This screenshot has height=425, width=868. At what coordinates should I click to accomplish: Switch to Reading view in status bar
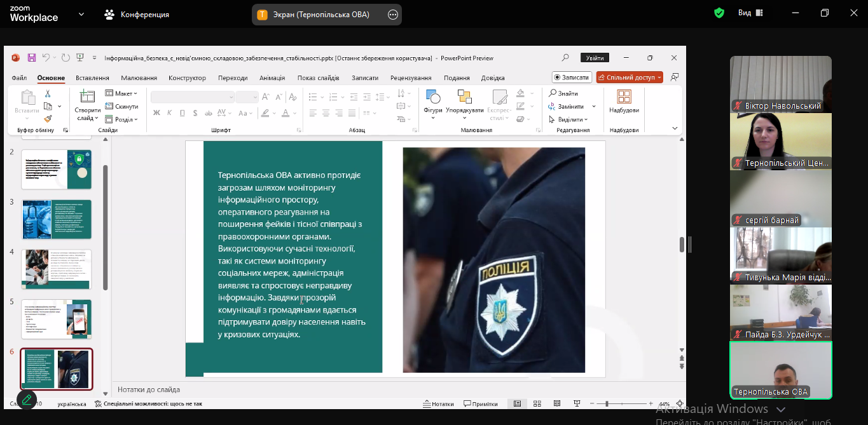click(557, 403)
